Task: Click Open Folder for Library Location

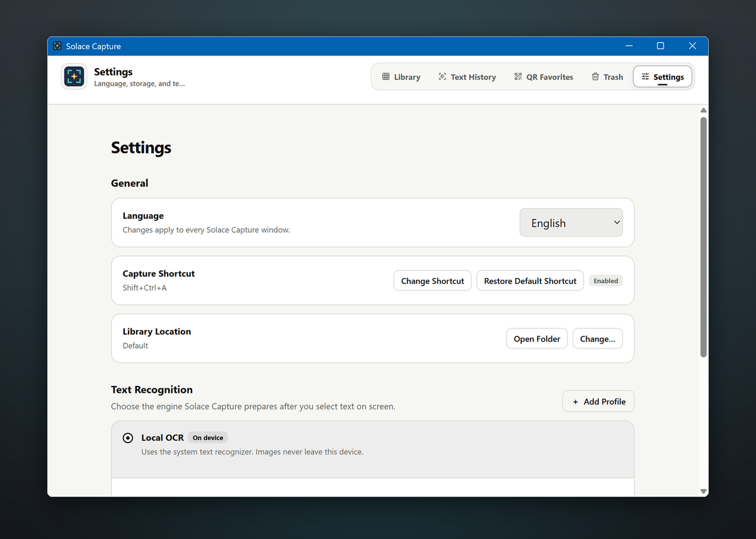Action: [537, 339]
